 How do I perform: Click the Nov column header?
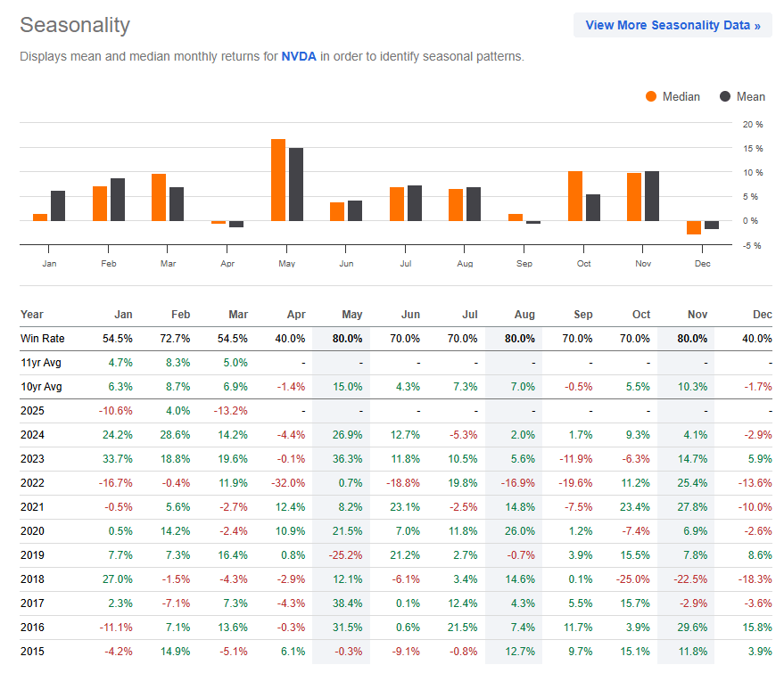click(x=697, y=315)
